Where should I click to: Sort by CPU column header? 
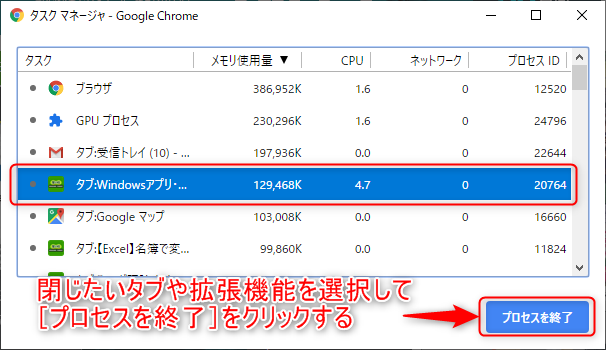(x=352, y=61)
